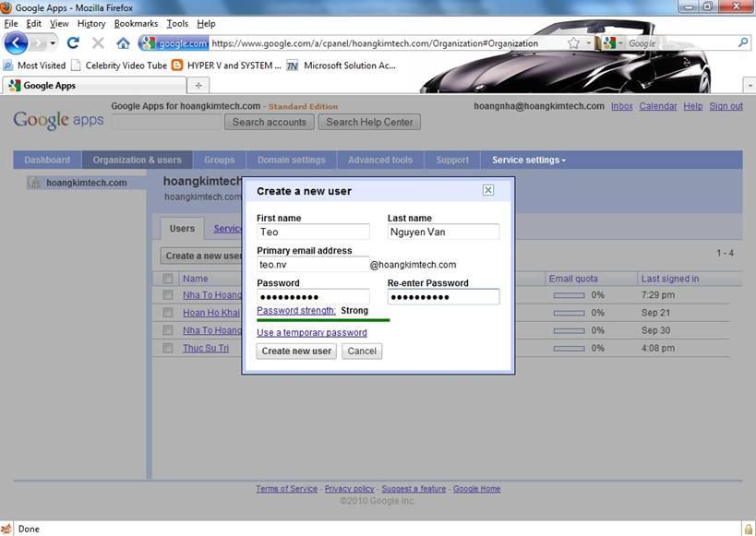Open the search engine selector dropdown
The height and width of the screenshot is (536, 756).
tap(621, 43)
